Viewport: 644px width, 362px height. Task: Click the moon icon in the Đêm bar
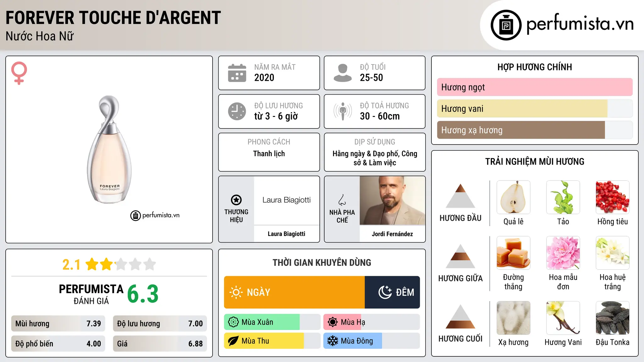coord(385,292)
